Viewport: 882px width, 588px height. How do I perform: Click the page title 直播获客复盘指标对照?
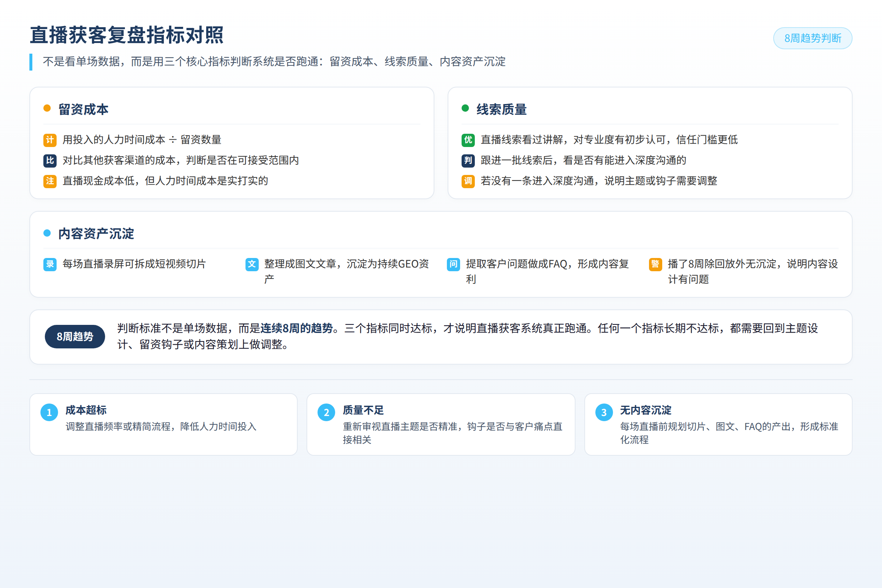(127, 35)
